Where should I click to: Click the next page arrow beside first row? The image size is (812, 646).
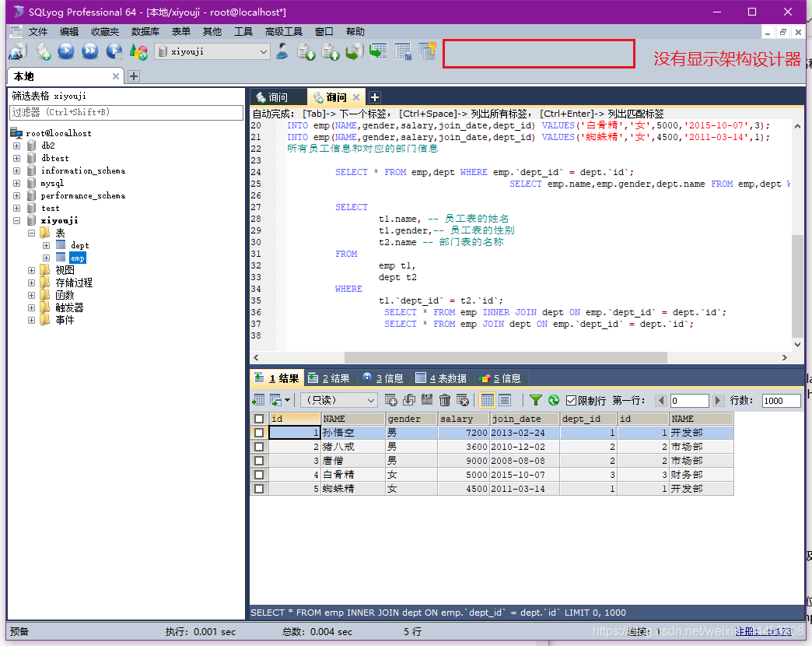pyautogui.click(x=717, y=401)
